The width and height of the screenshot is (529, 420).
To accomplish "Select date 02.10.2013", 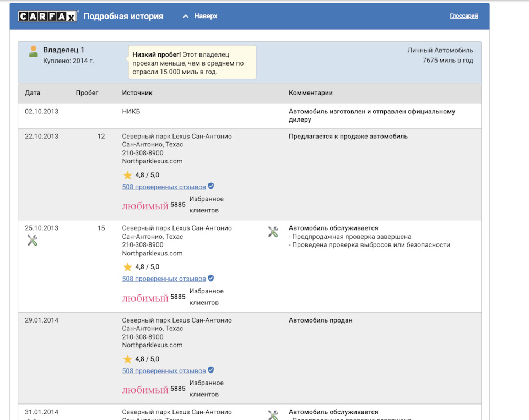I will pyautogui.click(x=41, y=111).
